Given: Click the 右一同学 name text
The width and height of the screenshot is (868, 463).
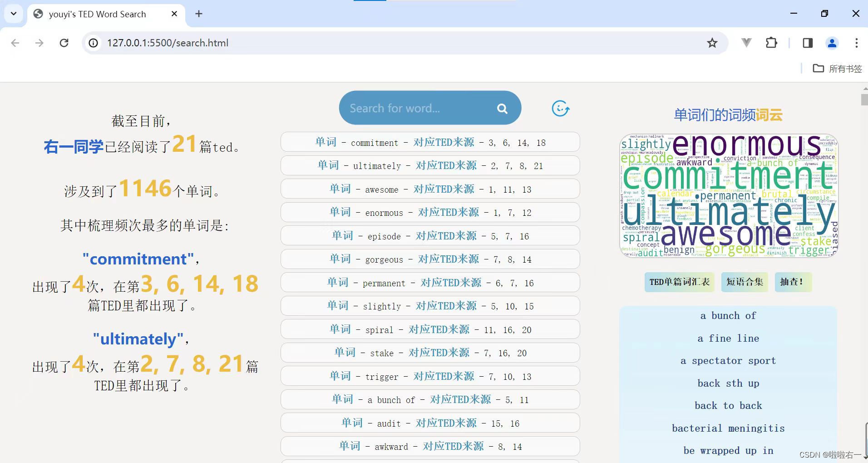Looking at the screenshot, I should click(74, 147).
